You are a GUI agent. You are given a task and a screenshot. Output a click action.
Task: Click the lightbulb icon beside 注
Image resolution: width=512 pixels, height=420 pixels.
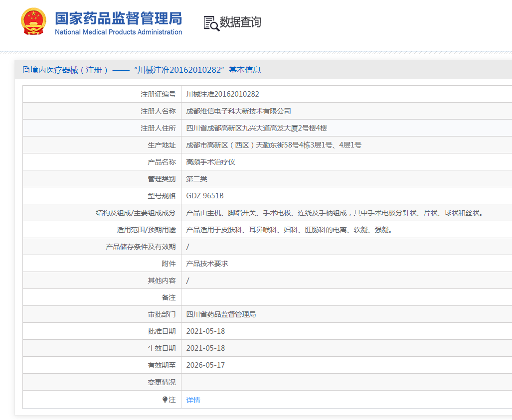point(165,400)
